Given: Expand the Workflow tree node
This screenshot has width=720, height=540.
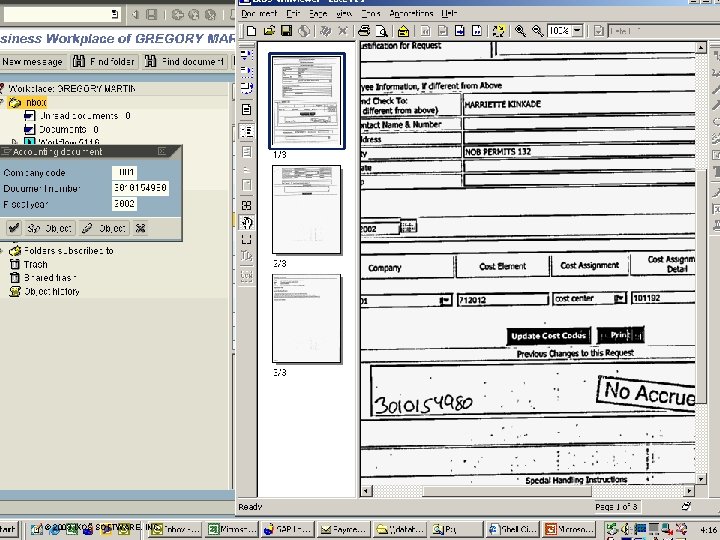Looking at the screenshot, I should coord(15,142).
